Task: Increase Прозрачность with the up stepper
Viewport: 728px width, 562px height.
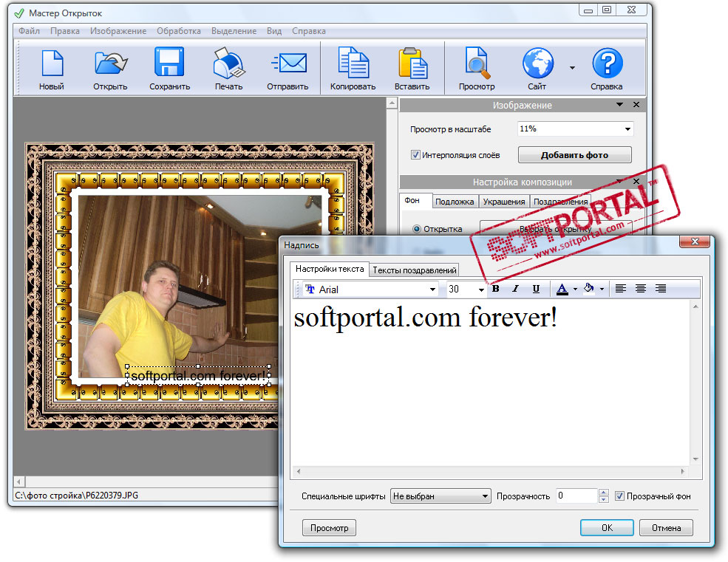Action: pyautogui.click(x=604, y=493)
